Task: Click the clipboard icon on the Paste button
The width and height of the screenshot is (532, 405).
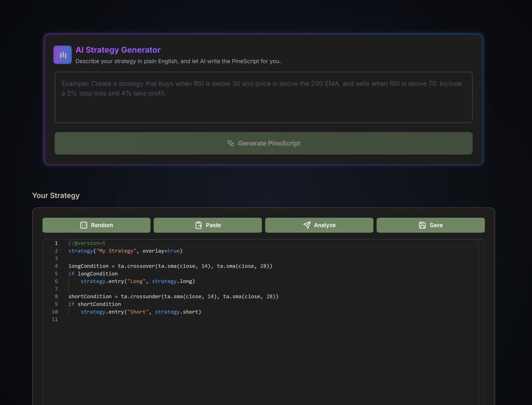Action: coord(198,225)
